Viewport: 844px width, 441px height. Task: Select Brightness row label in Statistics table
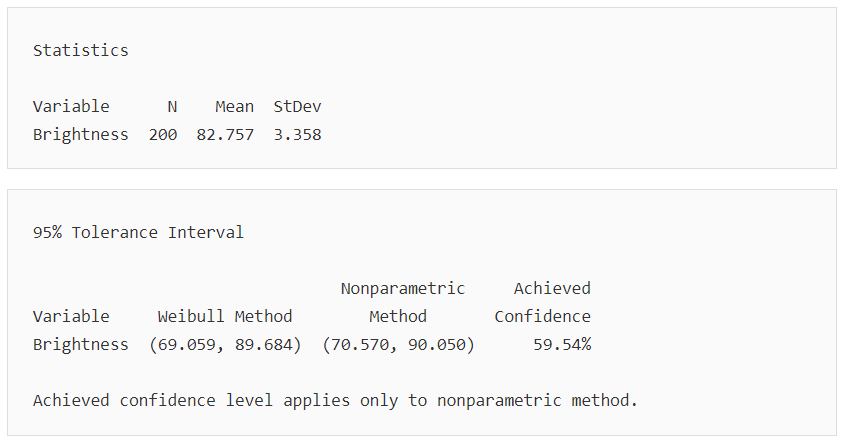tap(81, 135)
